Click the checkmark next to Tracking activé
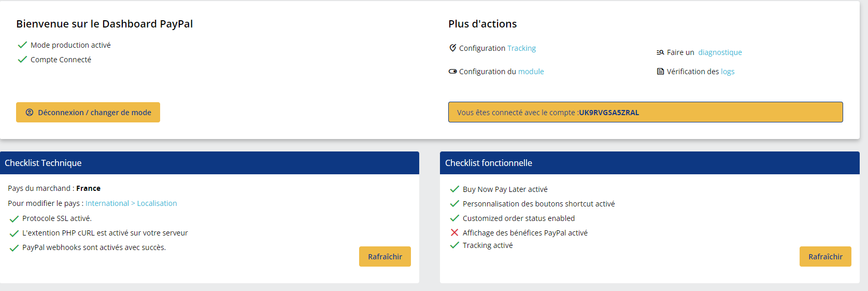Screen dimensions: 868x291 (x=454, y=245)
